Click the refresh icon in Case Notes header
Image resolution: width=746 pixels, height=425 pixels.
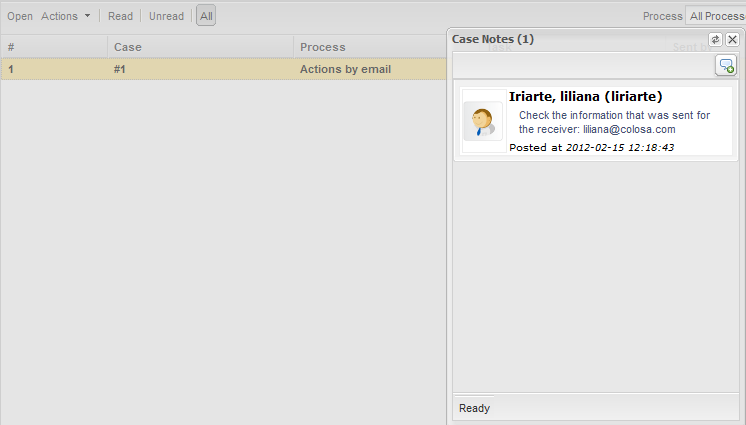coord(715,39)
